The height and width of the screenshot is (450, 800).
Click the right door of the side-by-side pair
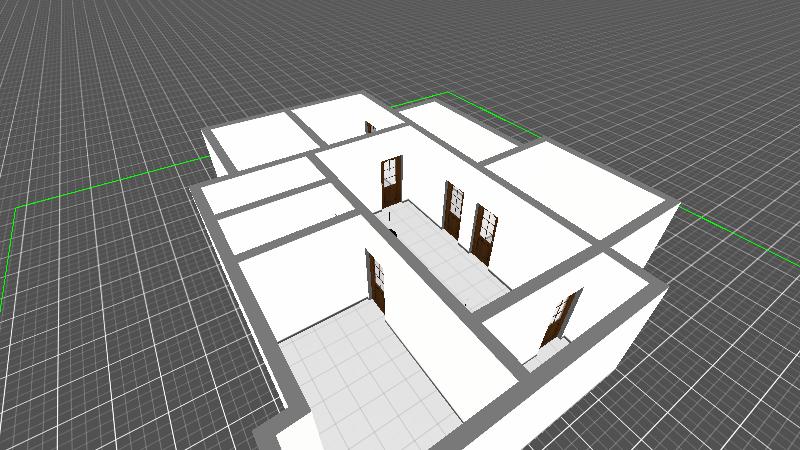[485, 234]
